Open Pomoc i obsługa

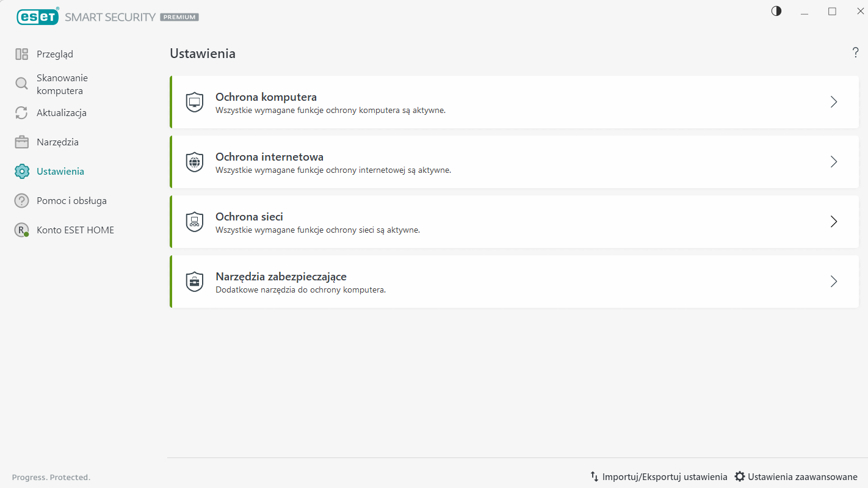click(71, 201)
